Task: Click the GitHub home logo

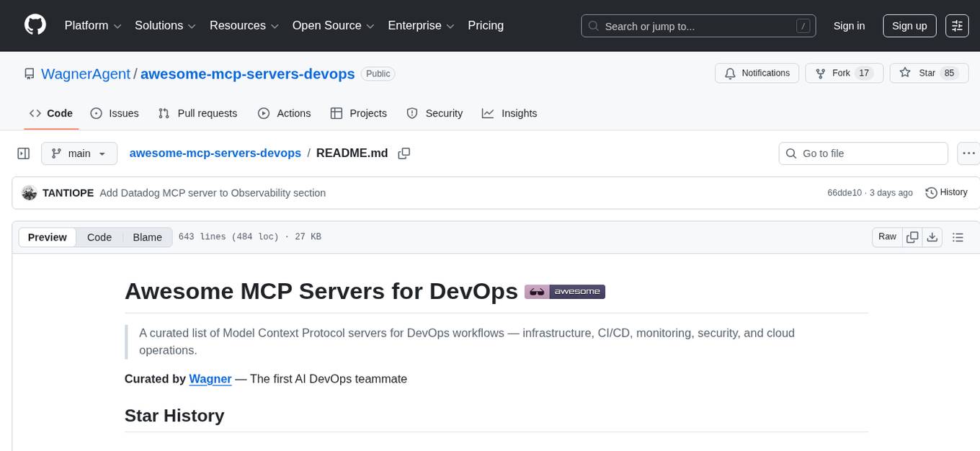Action: (35, 25)
